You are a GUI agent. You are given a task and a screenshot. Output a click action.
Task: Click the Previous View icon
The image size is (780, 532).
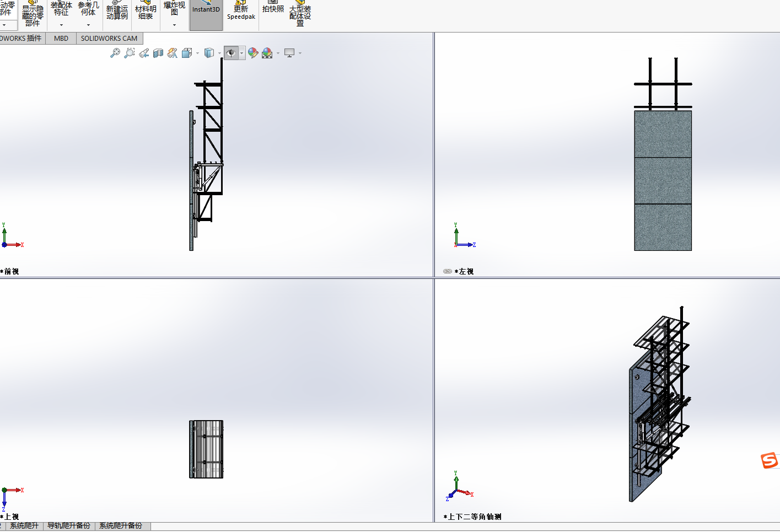(x=144, y=53)
